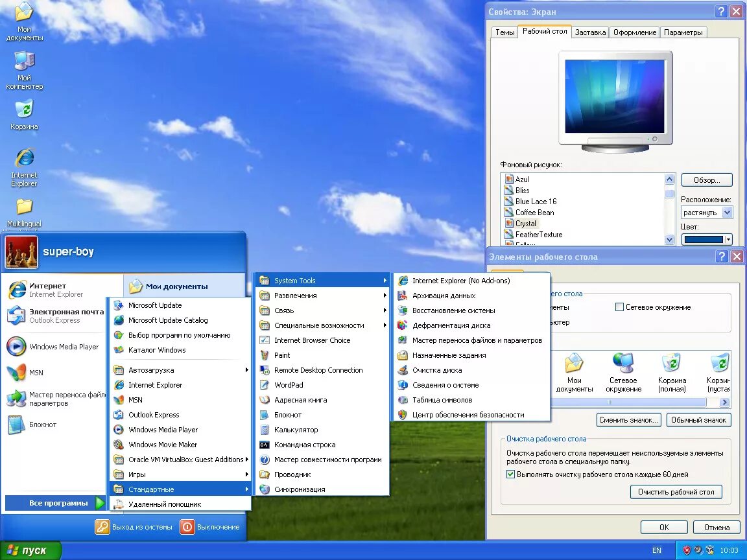
Task: Open Расположение dropdown (растянуть)
Action: tap(707, 213)
